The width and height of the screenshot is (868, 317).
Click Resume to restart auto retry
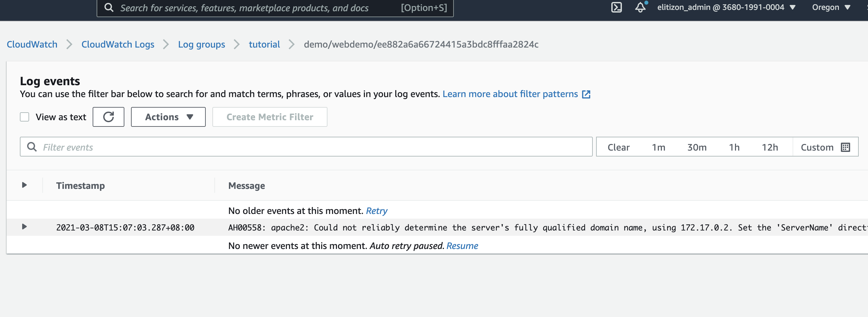[462, 246]
